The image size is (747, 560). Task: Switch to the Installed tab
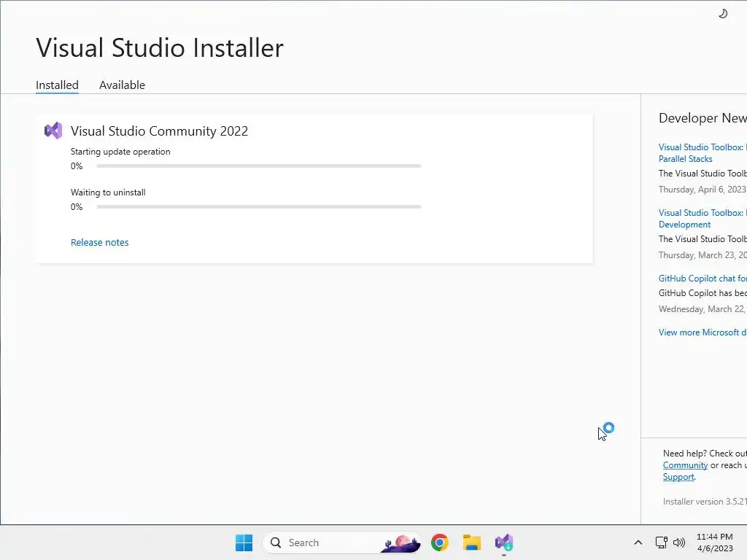[57, 85]
